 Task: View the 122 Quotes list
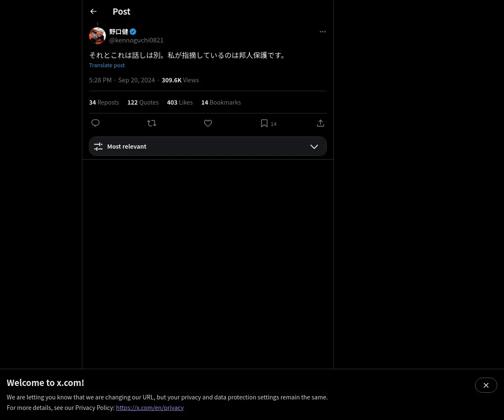point(143,102)
